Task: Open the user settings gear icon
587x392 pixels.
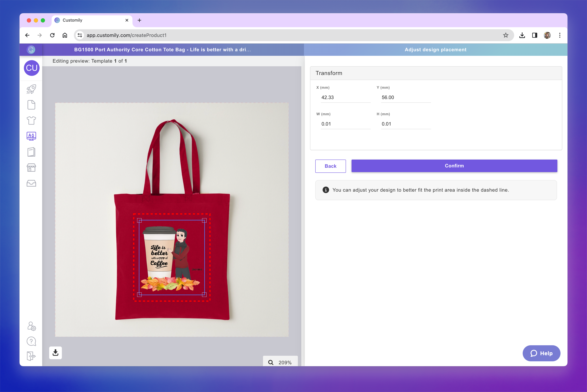Action: pos(32,326)
